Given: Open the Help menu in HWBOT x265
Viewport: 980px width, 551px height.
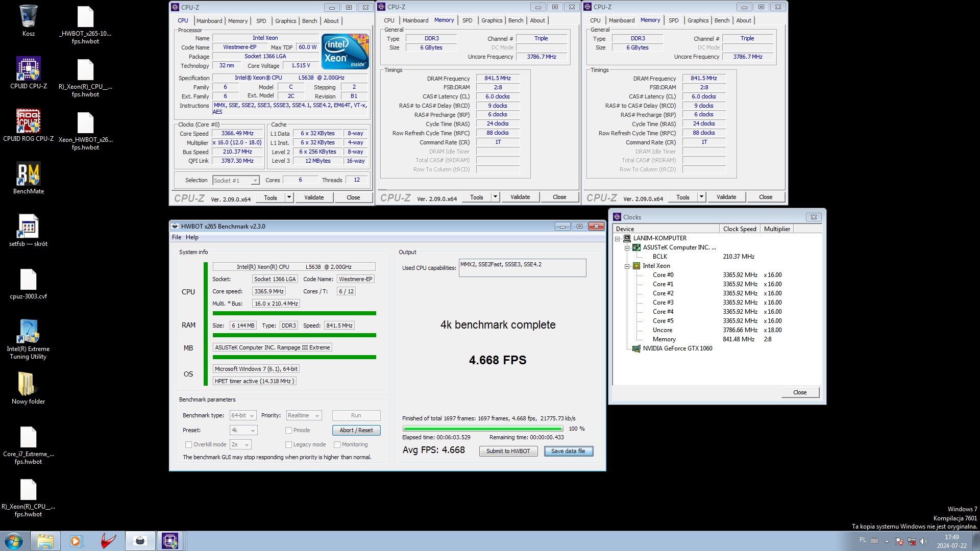Looking at the screenshot, I should click(x=192, y=237).
